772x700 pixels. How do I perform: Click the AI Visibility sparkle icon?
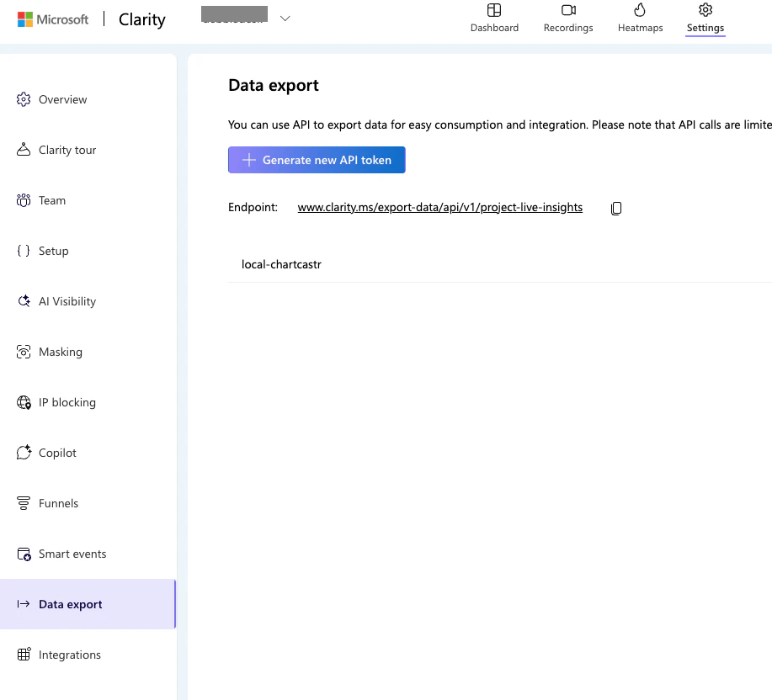[23, 301]
